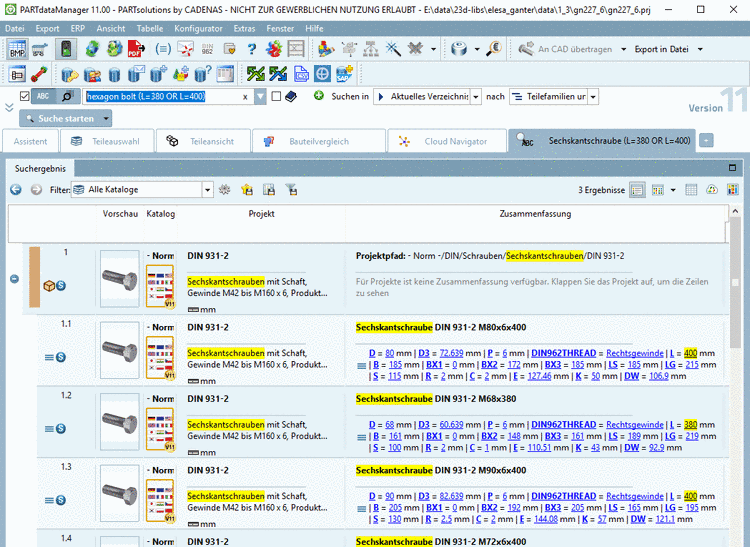
Task: Click the database with key icon
Action: 69,74
